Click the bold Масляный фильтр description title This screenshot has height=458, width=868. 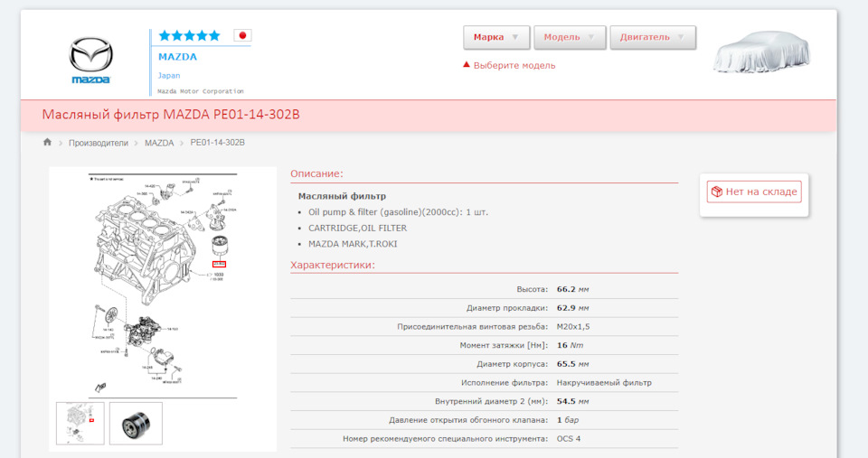tap(342, 196)
